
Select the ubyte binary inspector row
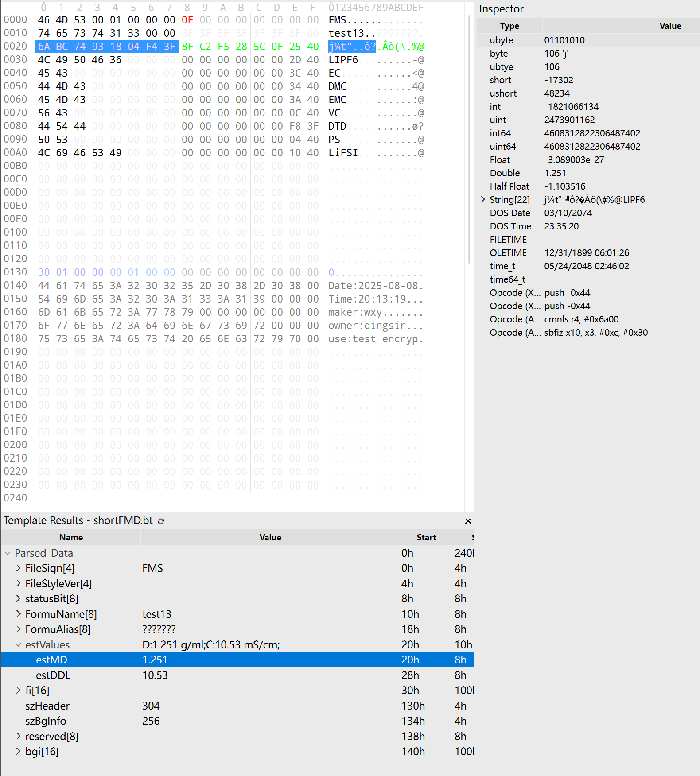[588, 40]
